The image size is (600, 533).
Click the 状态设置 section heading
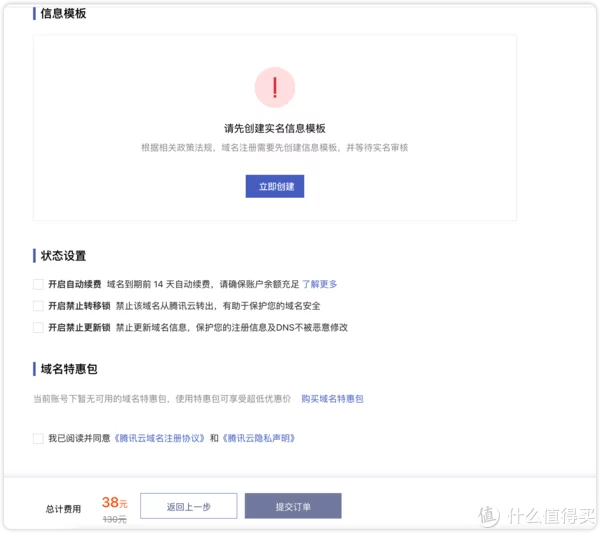tap(63, 256)
